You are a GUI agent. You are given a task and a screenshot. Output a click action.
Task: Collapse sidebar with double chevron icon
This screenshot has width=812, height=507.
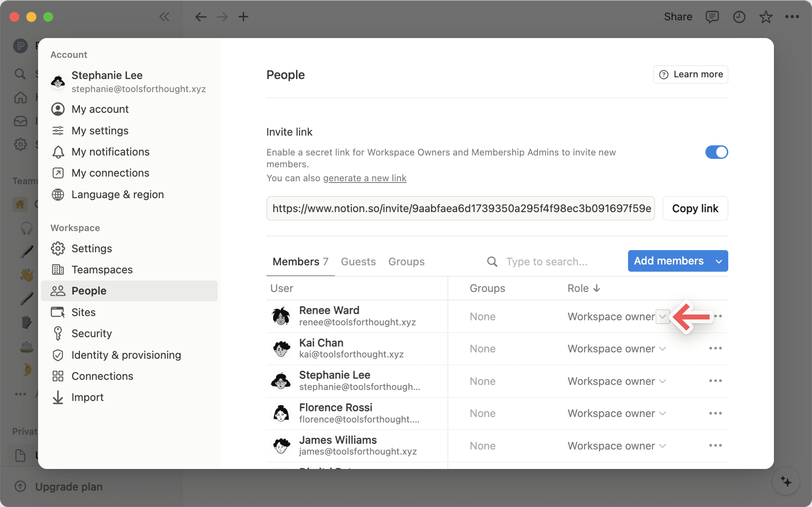click(165, 17)
